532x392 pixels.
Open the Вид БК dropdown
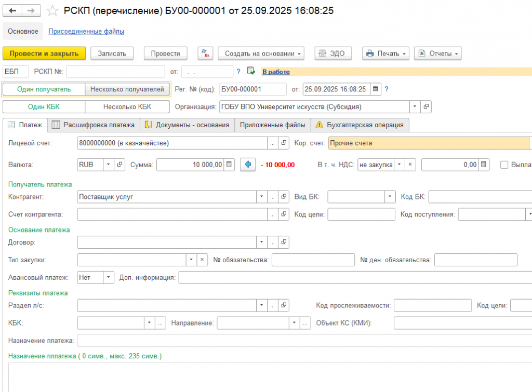coord(390,197)
